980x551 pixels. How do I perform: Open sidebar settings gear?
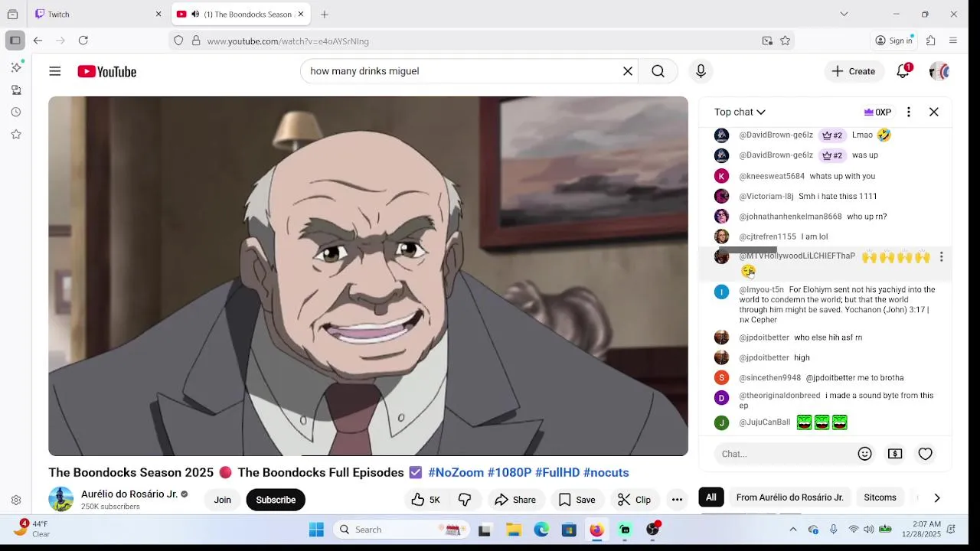16,500
